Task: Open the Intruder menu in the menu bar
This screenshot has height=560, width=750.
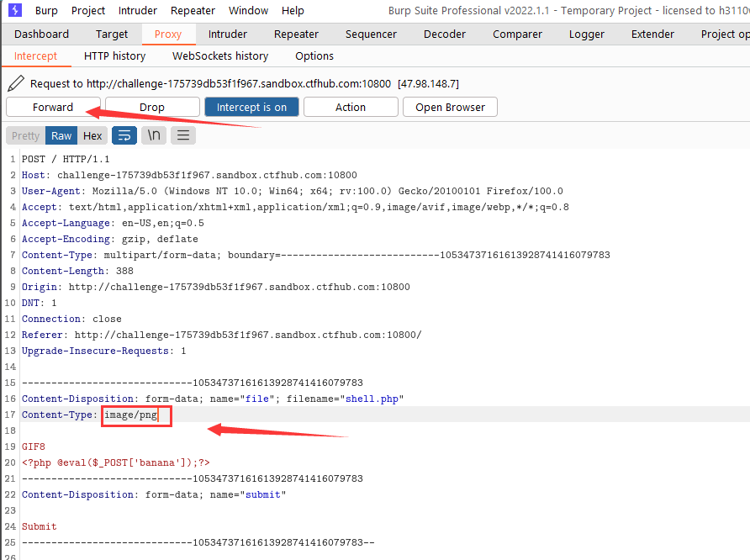Action: pos(138,11)
